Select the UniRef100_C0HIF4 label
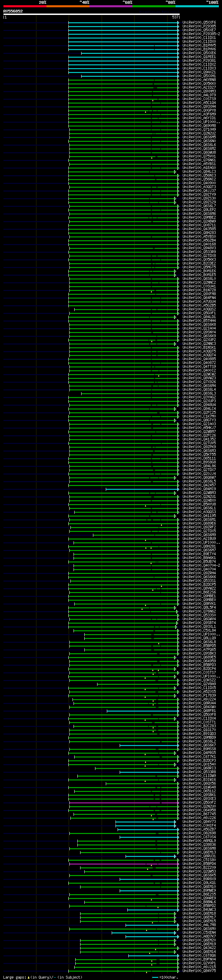 (x=199, y=826)
